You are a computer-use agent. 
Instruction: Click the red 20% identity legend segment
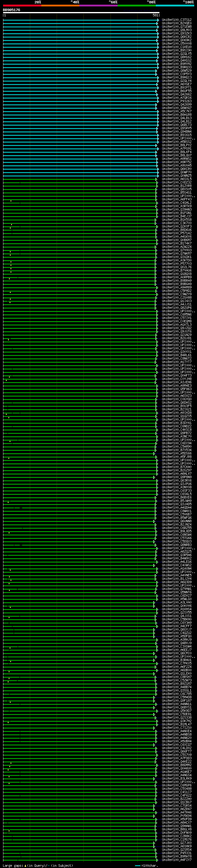coord(22,6)
